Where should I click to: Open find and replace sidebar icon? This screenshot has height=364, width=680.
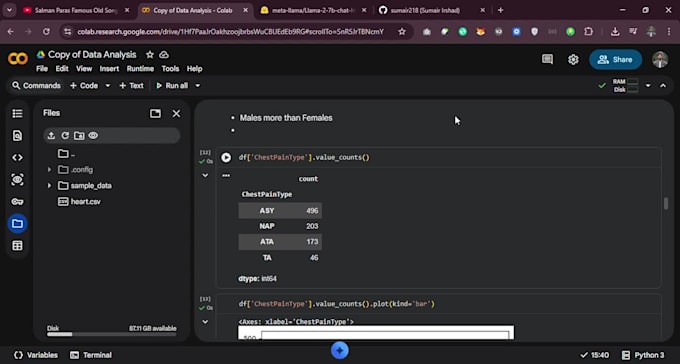[x=17, y=136]
